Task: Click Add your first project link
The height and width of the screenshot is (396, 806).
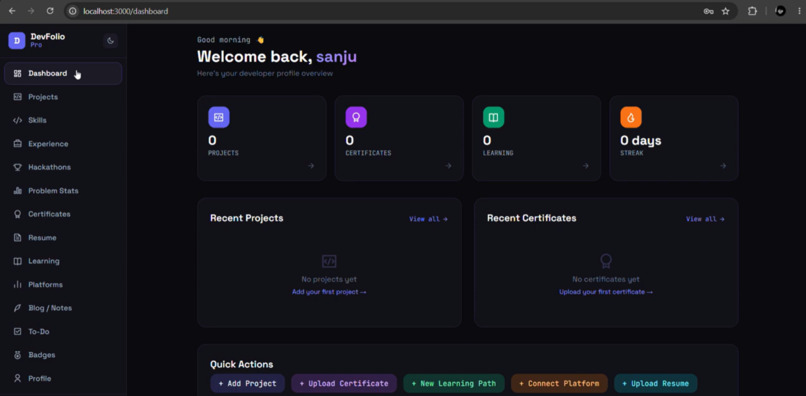Action: [329, 292]
